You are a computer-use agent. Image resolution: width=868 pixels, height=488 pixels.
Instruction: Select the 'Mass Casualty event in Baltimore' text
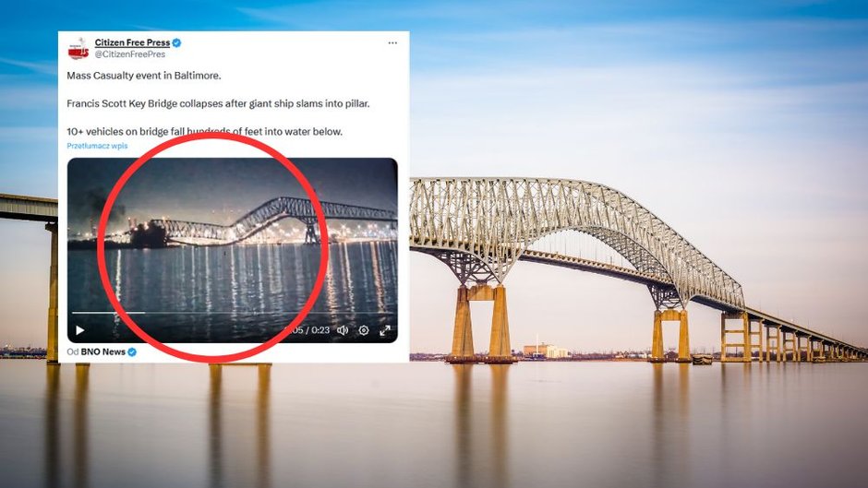pyautogui.click(x=144, y=76)
